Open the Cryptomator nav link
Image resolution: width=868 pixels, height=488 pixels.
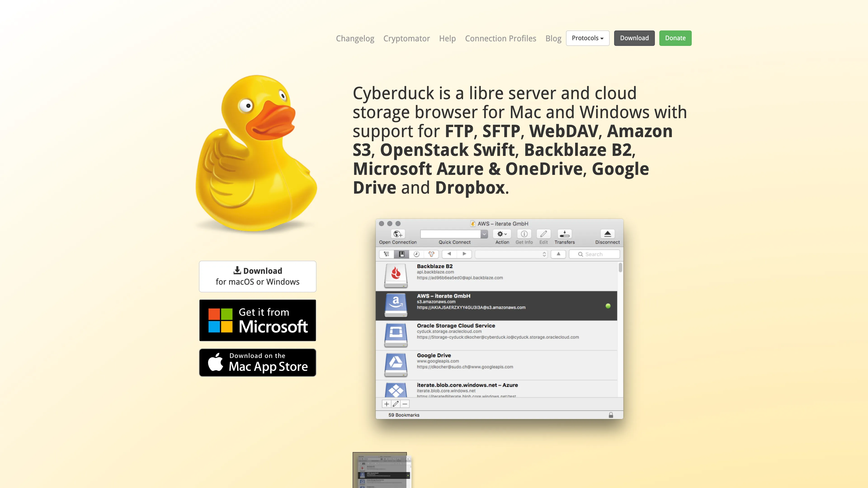click(x=406, y=38)
